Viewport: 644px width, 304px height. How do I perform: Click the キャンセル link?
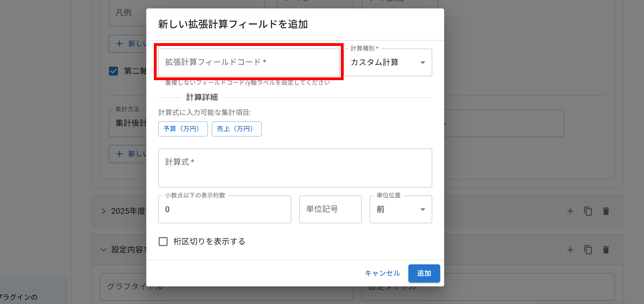(382, 273)
